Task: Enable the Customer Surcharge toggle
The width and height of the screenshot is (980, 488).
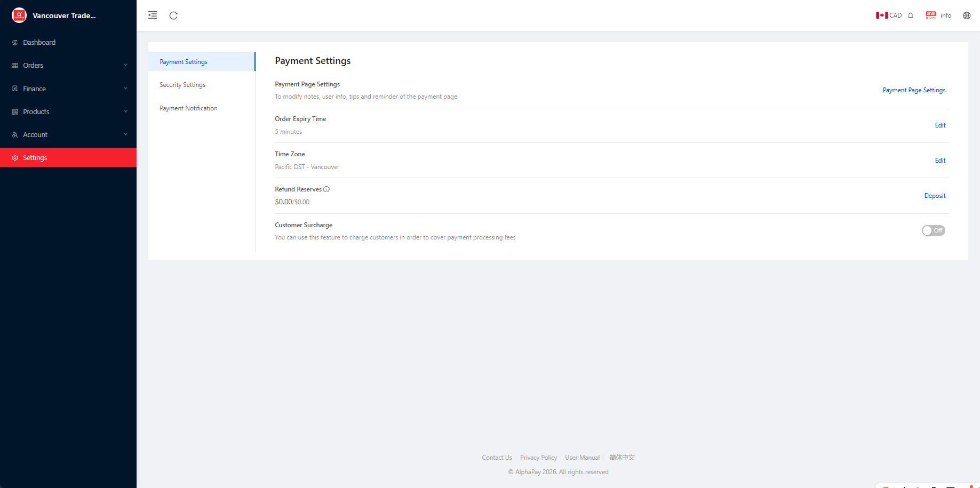Action: pyautogui.click(x=933, y=230)
